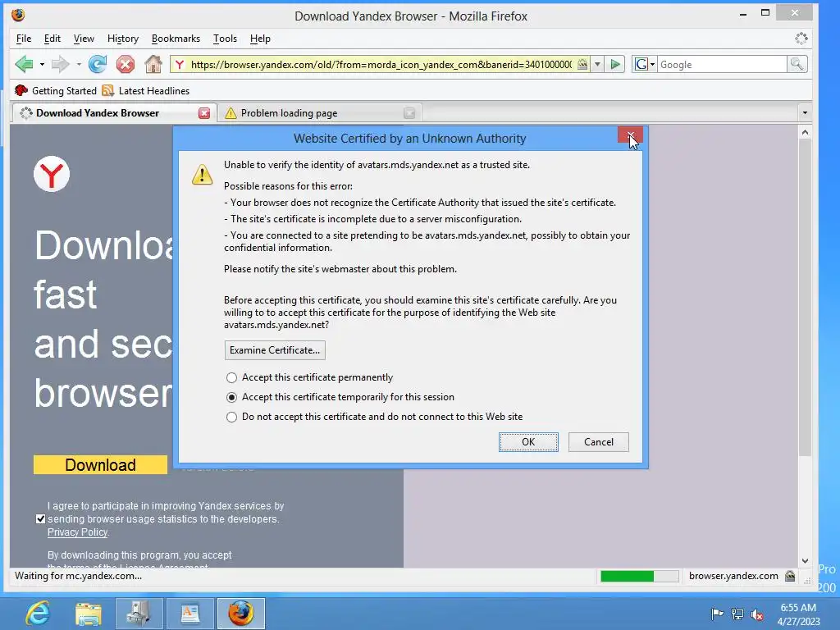Open the Back history dropdown arrow
This screenshot has height=630, width=840.
coord(42,65)
